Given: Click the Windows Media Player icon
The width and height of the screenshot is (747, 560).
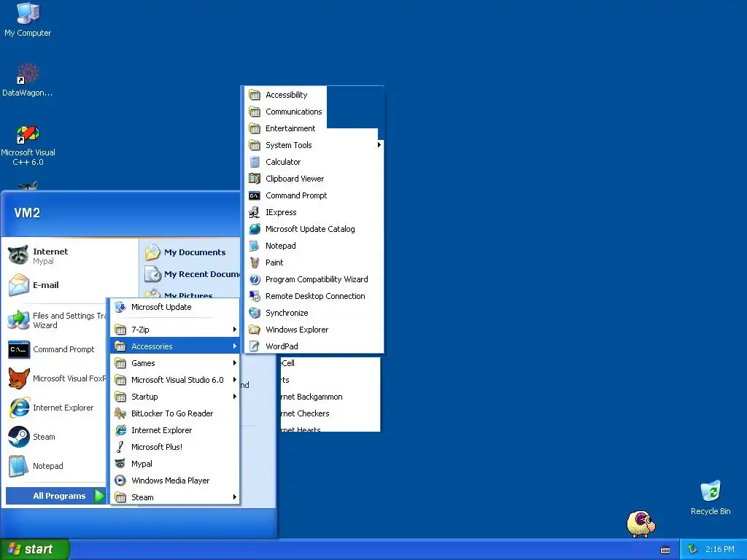Looking at the screenshot, I should (120, 481).
